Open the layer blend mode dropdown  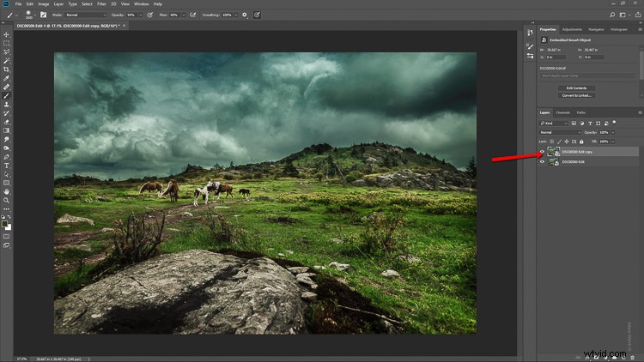pyautogui.click(x=560, y=133)
